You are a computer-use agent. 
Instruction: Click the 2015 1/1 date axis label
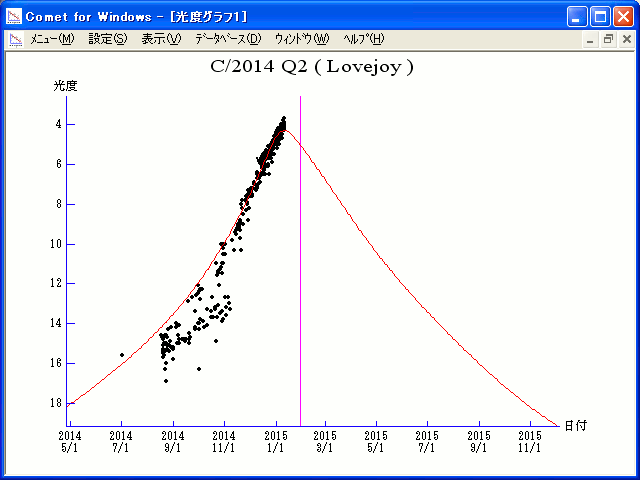point(276,441)
